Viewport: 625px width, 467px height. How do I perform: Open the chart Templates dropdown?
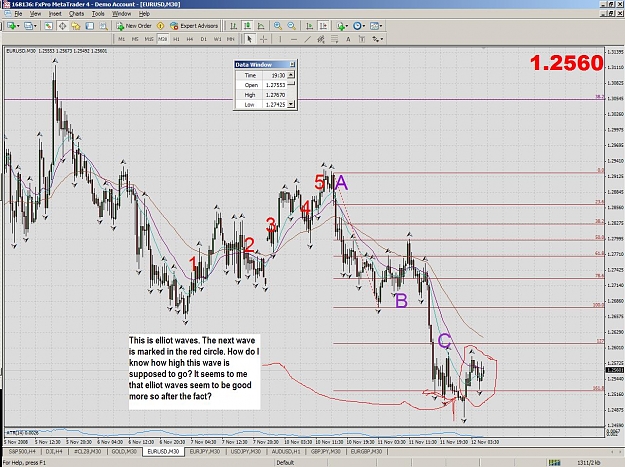point(376,26)
